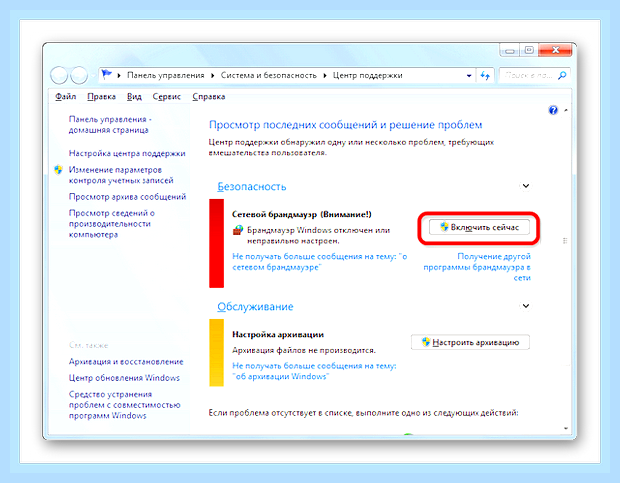
Task: Click the Включить сейчас button
Action: click(479, 227)
